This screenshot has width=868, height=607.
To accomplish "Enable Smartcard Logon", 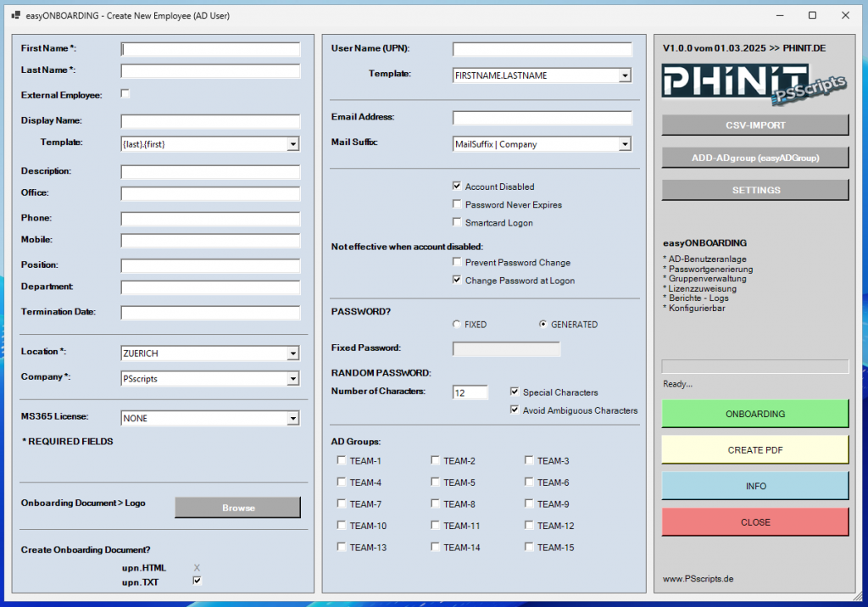I will [456, 222].
